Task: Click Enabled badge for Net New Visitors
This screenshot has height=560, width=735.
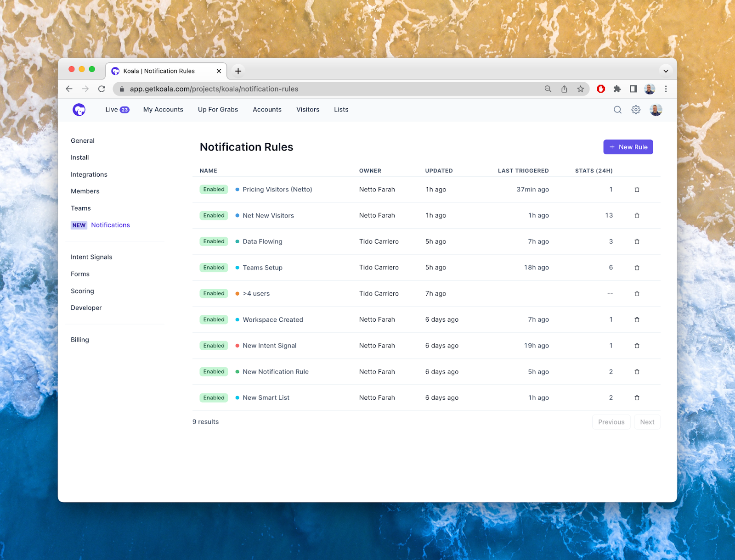Action: point(214,216)
